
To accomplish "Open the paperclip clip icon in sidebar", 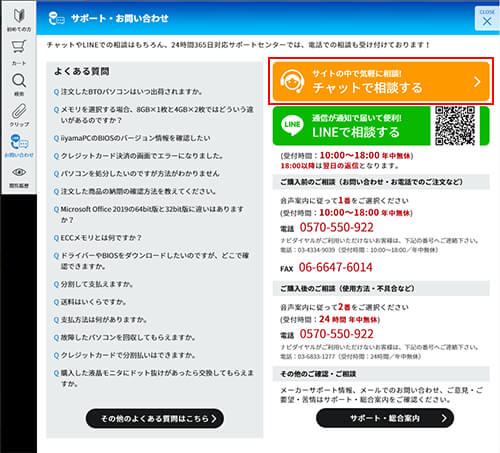I will (x=19, y=115).
